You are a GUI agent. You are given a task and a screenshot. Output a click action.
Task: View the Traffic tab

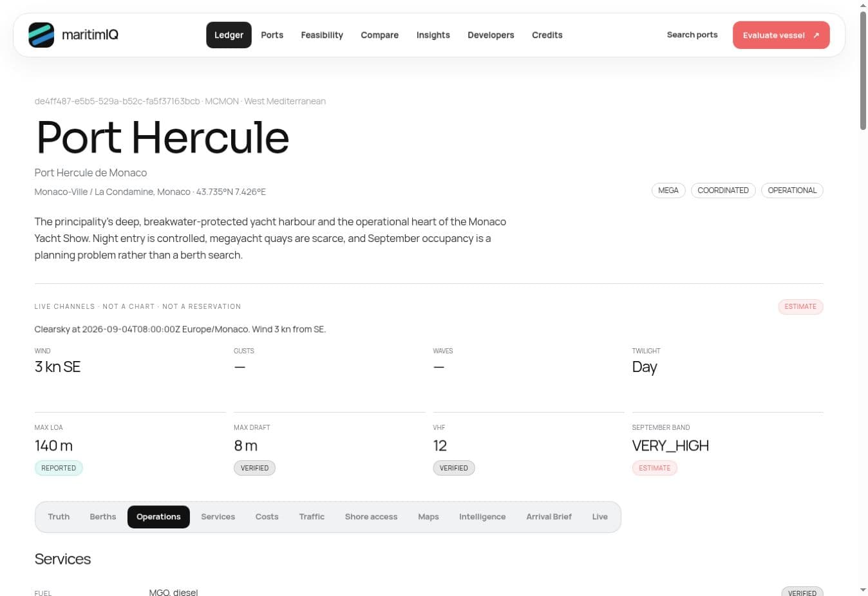[x=312, y=517]
